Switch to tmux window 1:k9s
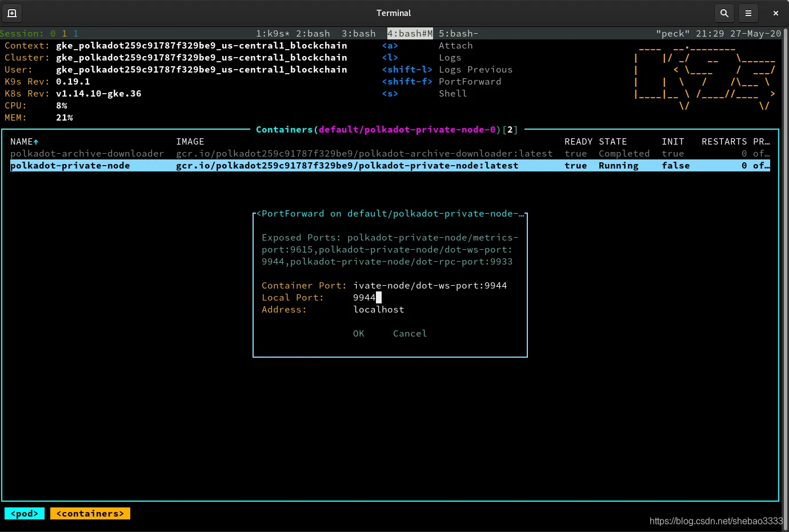The height and width of the screenshot is (532, 789). 273,34
